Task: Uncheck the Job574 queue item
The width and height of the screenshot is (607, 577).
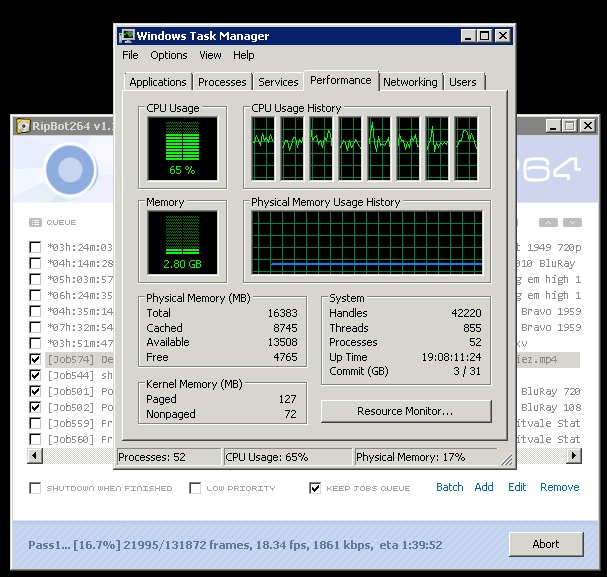Action: point(35,359)
